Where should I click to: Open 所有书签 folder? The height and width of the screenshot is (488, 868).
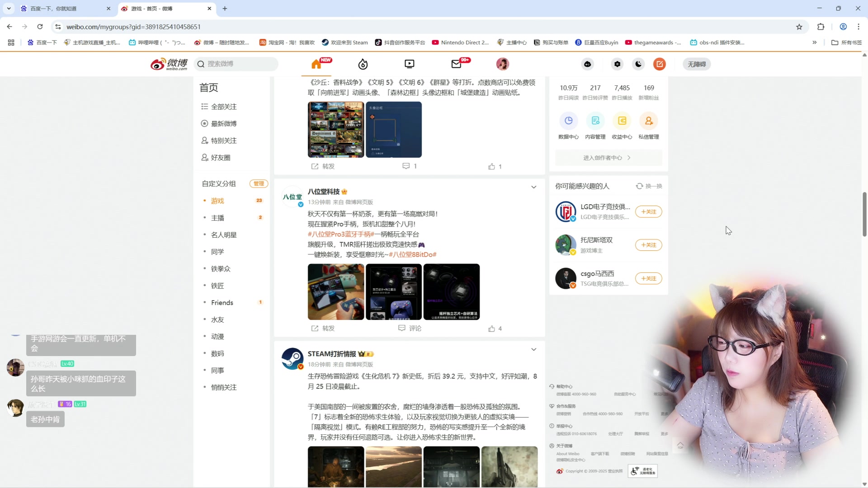pyautogui.click(x=847, y=42)
